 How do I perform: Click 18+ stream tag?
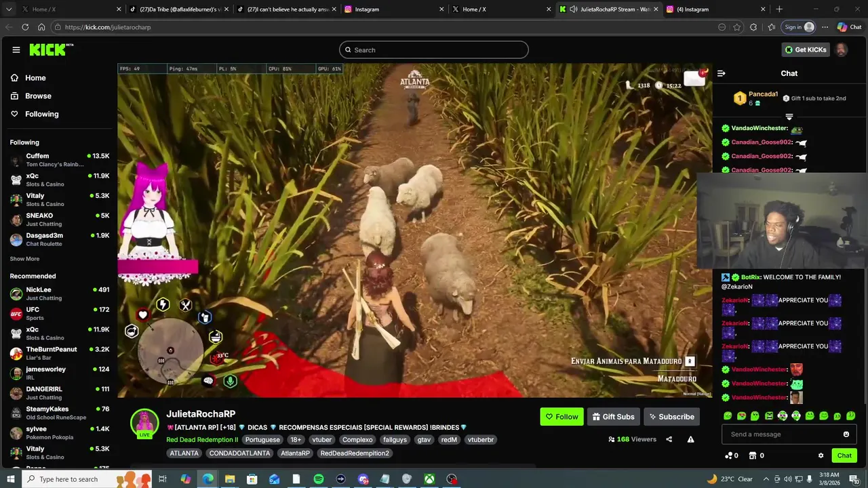coord(296,440)
